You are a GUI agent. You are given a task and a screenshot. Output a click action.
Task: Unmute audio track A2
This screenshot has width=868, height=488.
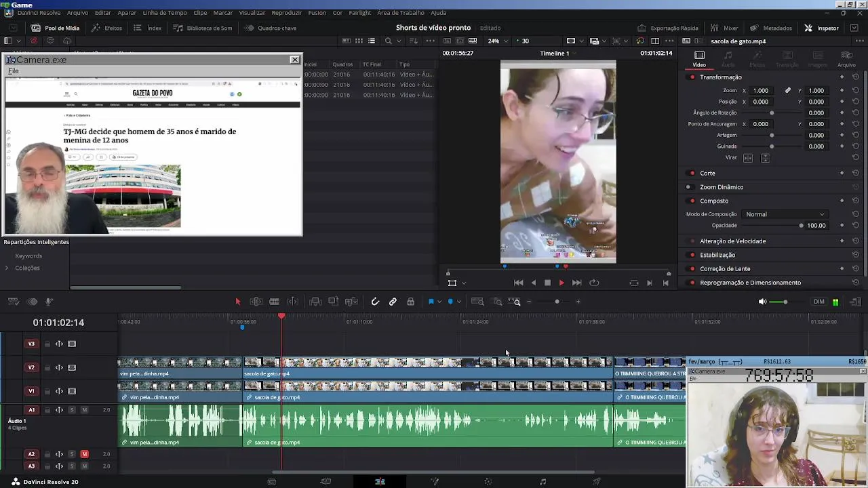(x=85, y=454)
